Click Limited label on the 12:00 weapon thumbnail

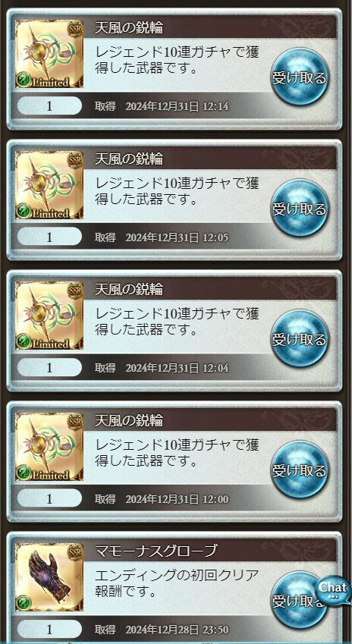point(51,475)
